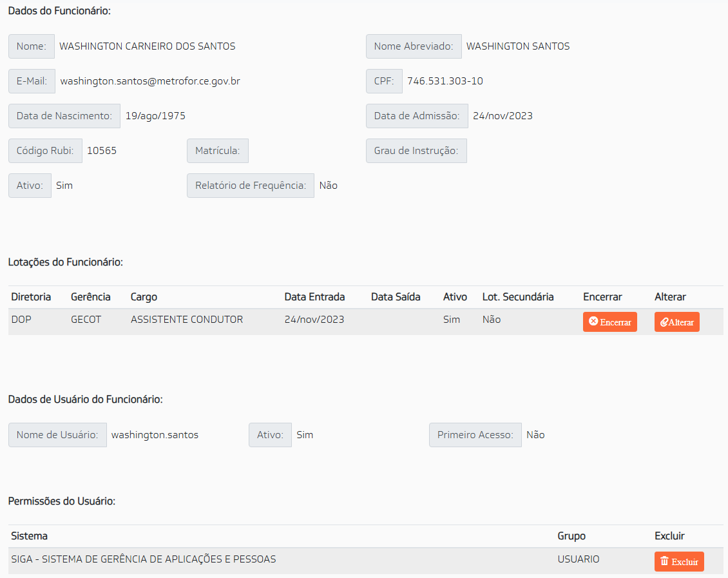Click the Lotações do Funcionário heading

point(66,262)
